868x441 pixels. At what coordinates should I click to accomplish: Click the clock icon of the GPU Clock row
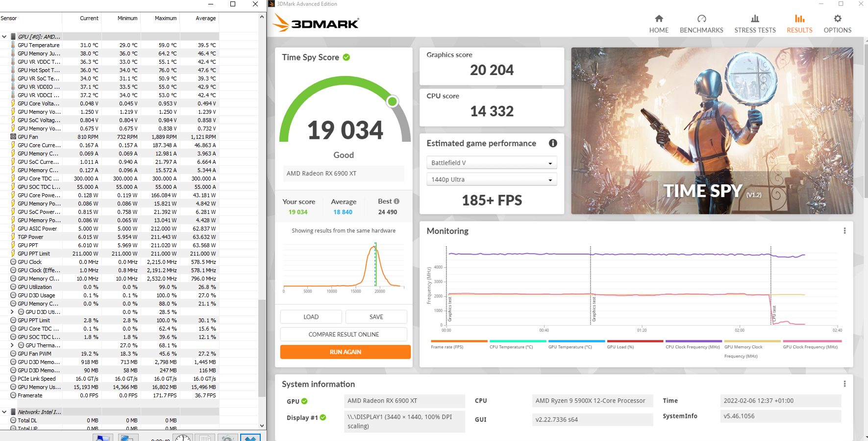[13, 262]
